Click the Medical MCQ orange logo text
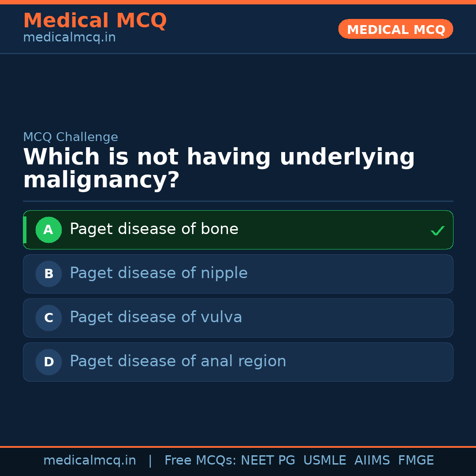 [x=95, y=20]
